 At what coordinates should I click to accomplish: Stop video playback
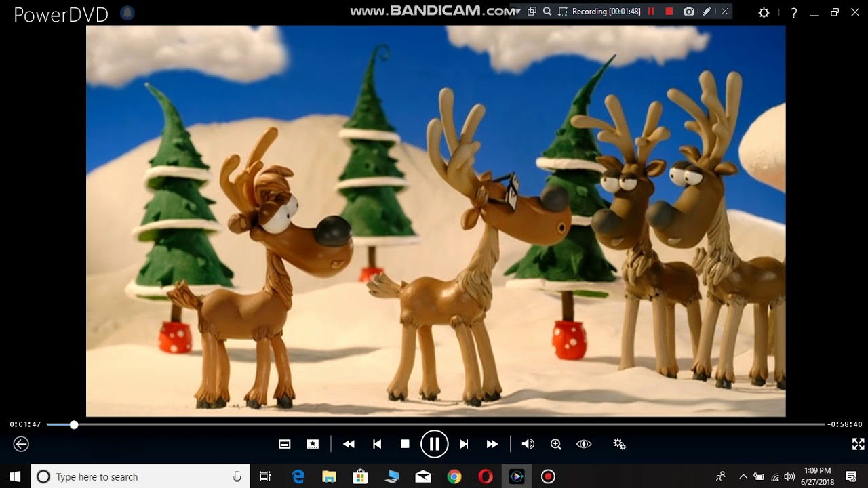tap(405, 444)
